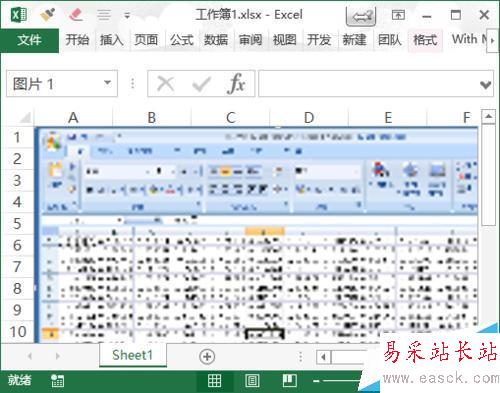
Task: Click the Select All corner triangle
Action: tap(25, 118)
